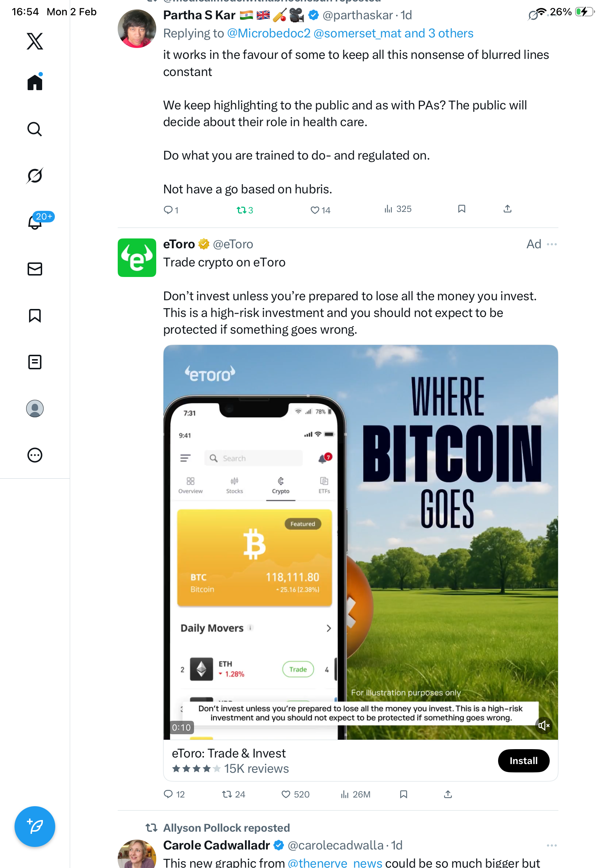Open more options on Carole Cadwalladr's post

pyautogui.click(x=552, y=845)
